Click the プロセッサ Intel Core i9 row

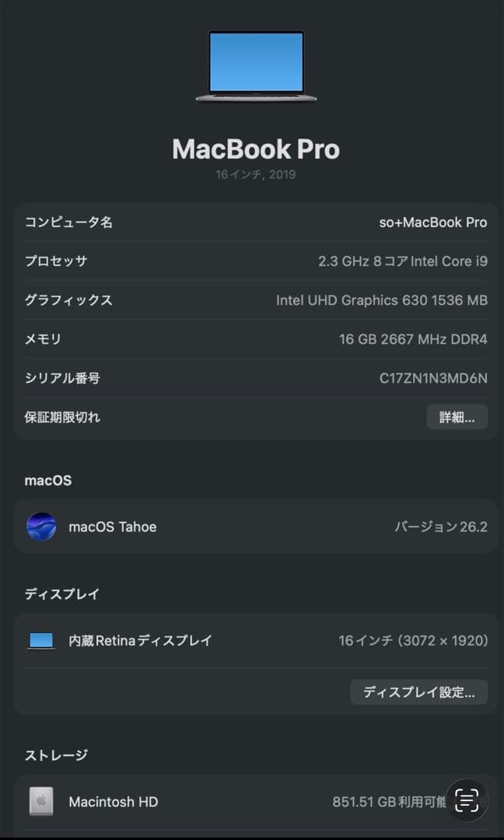[252, 261]
